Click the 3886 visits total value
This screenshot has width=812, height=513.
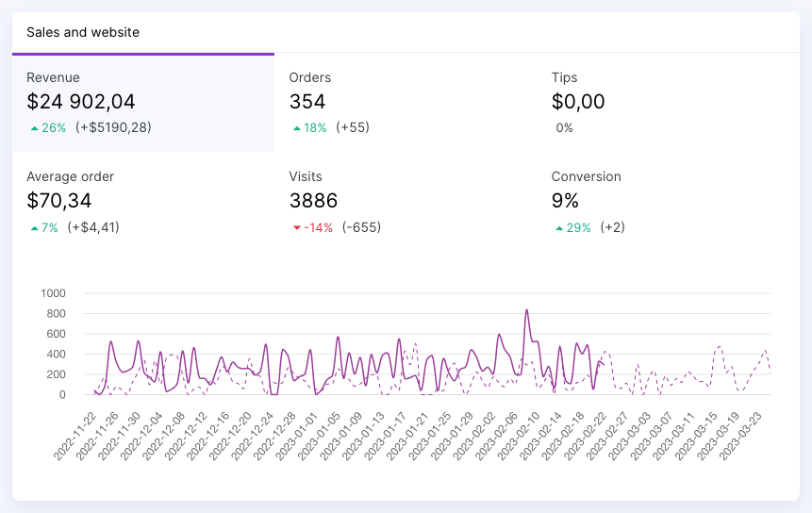coord(313,201)
